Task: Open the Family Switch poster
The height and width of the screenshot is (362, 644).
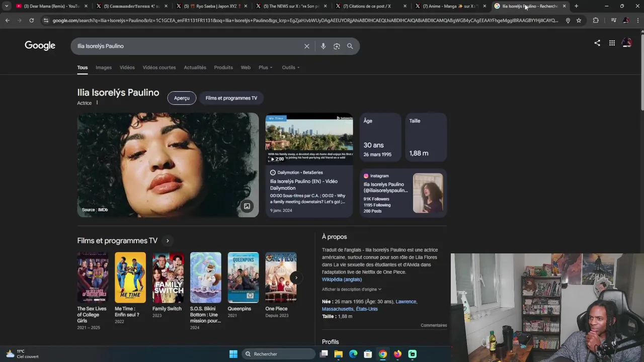Action: click(168, 278)
